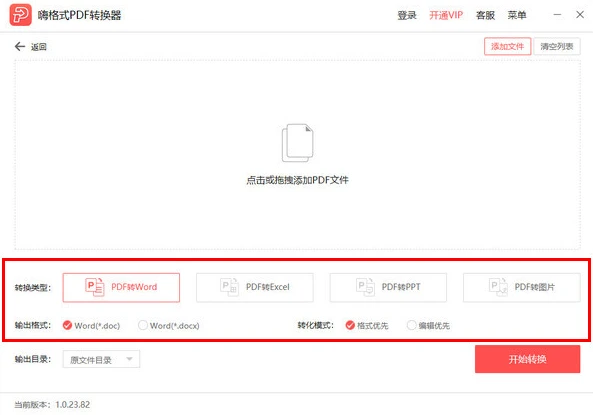
Task: Click the version text 1.0.23.82
Action: point(73,404)
